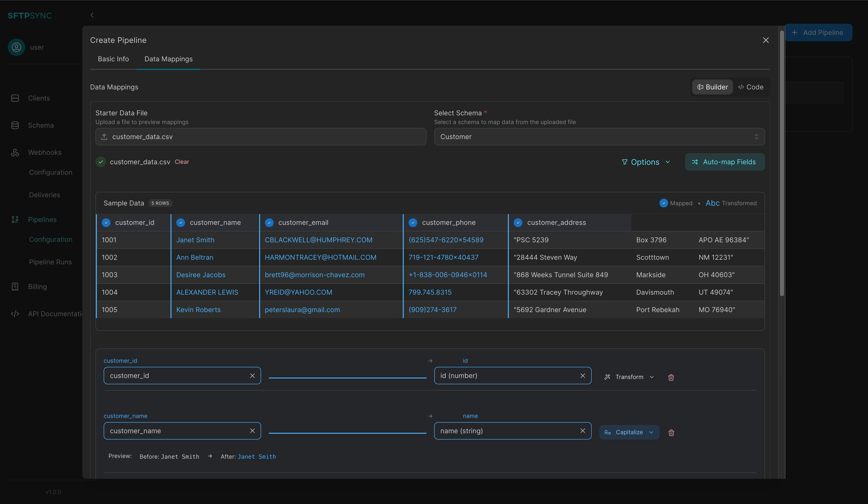Viewport: 868px width, 504px height.
Task: Open Webhooks Deliveries in the sidebar
Action: [x=44, y=195]
